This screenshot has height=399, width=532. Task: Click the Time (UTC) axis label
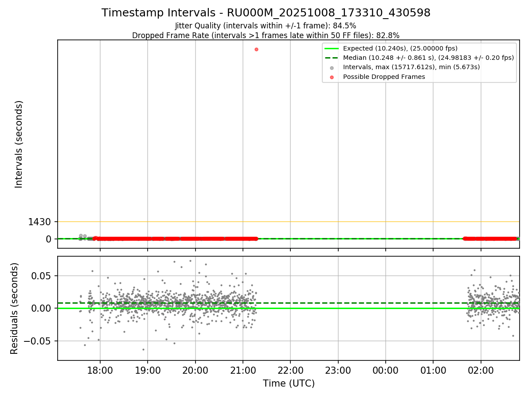click(x=289, y=383)
